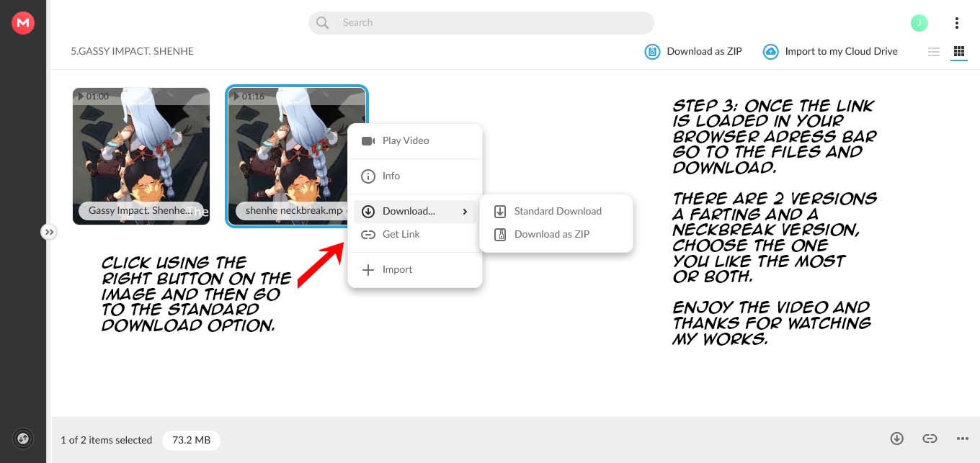Click the ZIP file icon in submenu
Viewport: 980px width, 463px height.
coord(500,234)
